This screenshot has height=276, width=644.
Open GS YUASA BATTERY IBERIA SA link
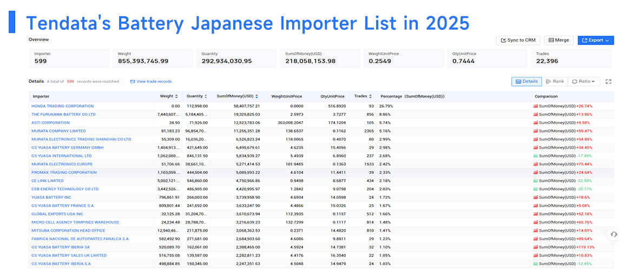point(61,247)
